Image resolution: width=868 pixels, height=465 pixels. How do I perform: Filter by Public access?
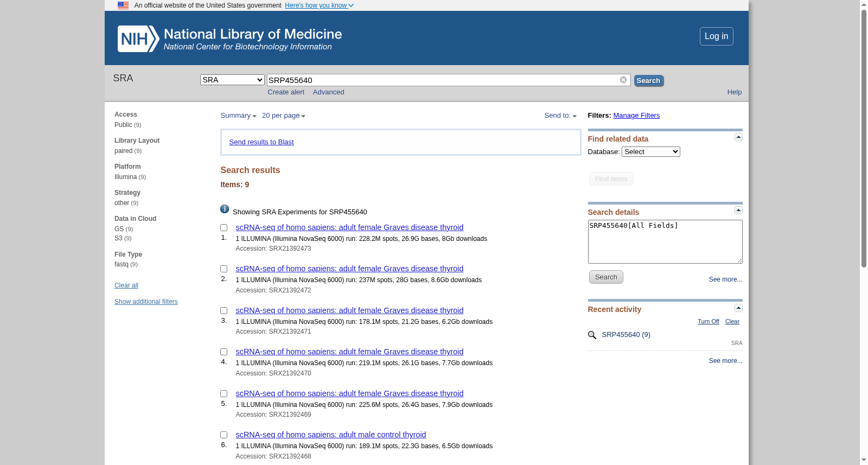pyautogui.click(x=123, y=125)
